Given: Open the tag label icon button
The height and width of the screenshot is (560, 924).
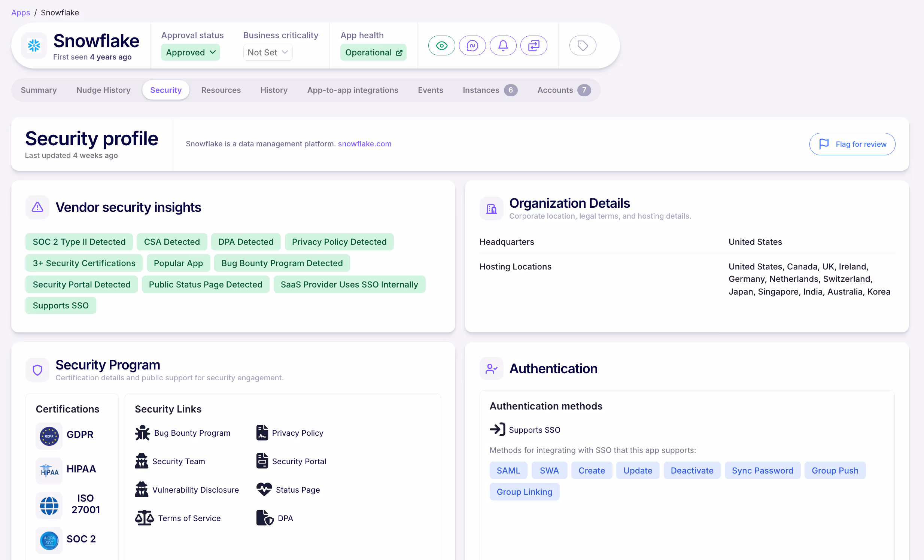Looking at the screenshot, I should (x=583, y=46).
